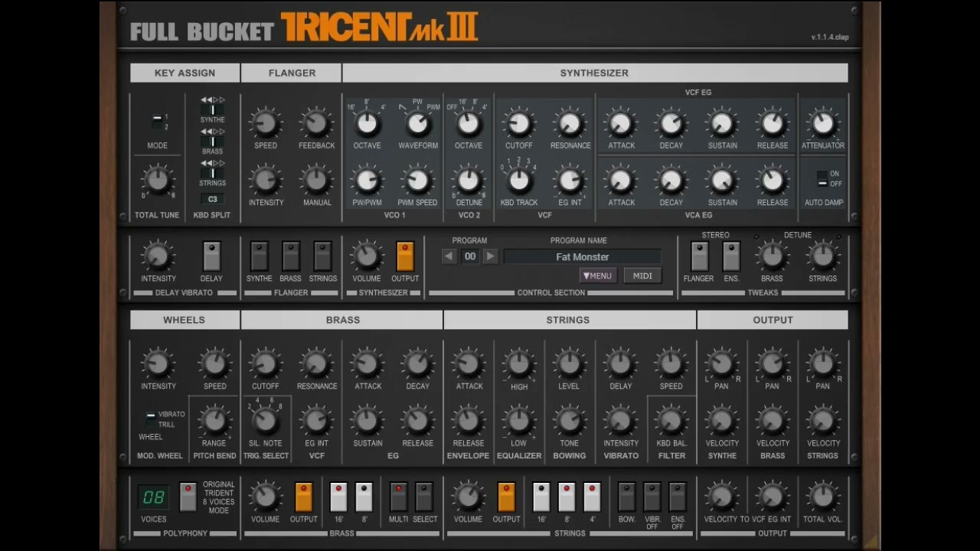Click the VCO 2 DETUNE knob
Image resolution: width=980 pixels, height=551 pixels.
click(x=469, y=181)
